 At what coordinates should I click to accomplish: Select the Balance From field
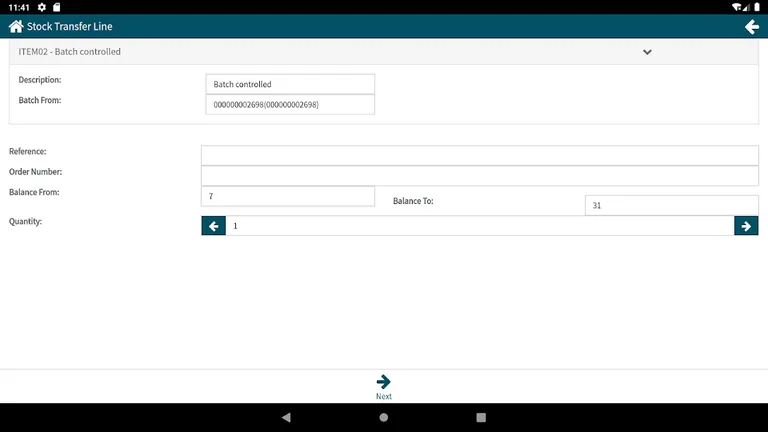(288, 196)
